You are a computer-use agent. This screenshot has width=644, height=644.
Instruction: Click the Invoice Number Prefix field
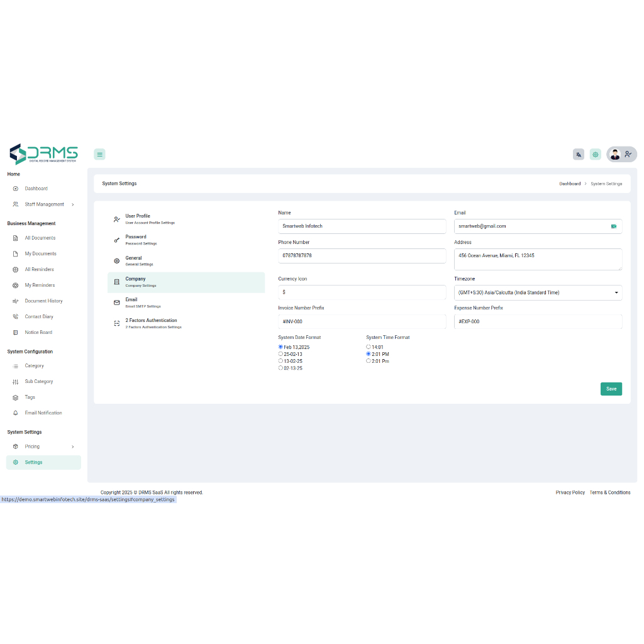point(362,321)
